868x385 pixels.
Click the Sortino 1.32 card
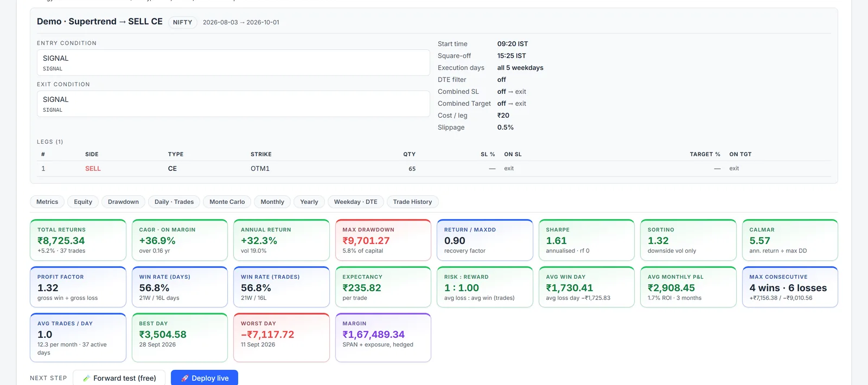(688, 240)
